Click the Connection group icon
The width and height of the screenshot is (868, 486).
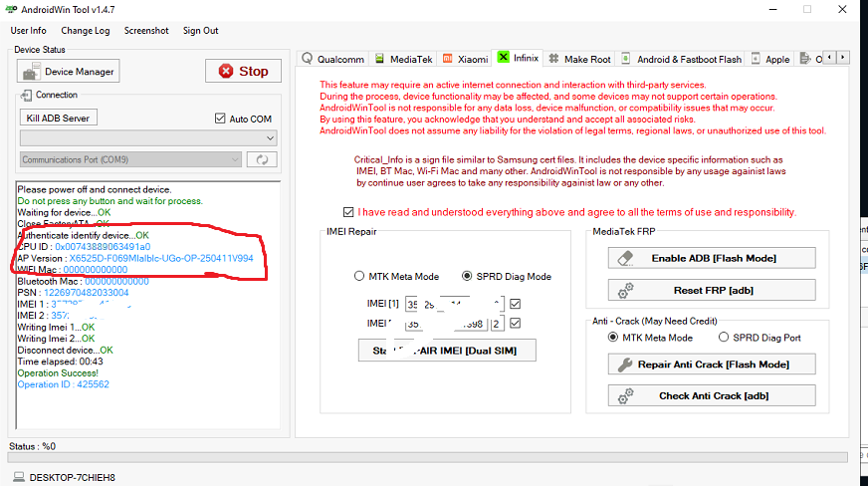pos(26,96)
